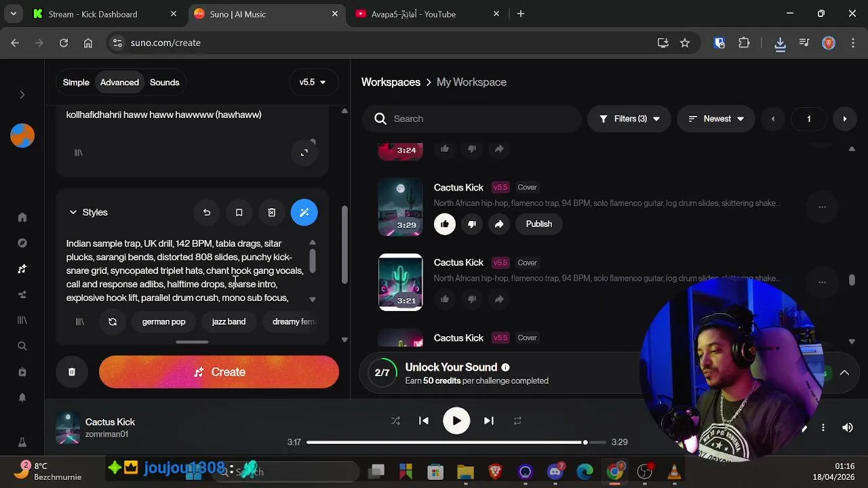The image size is (868, 488).
Task: Open the v5.5 model version dropdown
Action: [313, 82]
